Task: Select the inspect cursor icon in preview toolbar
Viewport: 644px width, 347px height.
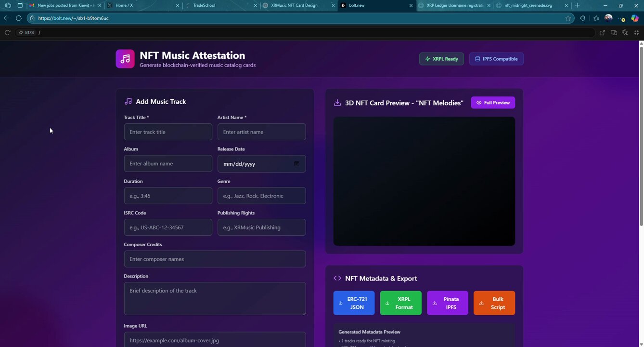Action: tap(625, 32)
